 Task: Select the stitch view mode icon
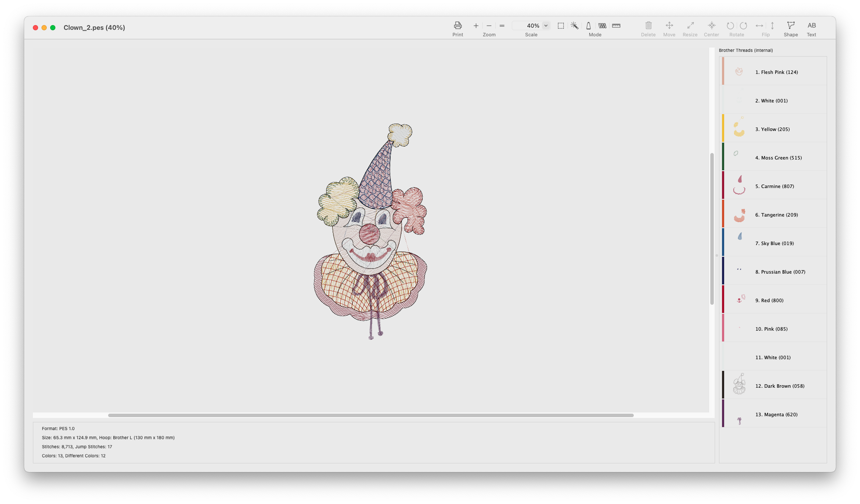602,26
